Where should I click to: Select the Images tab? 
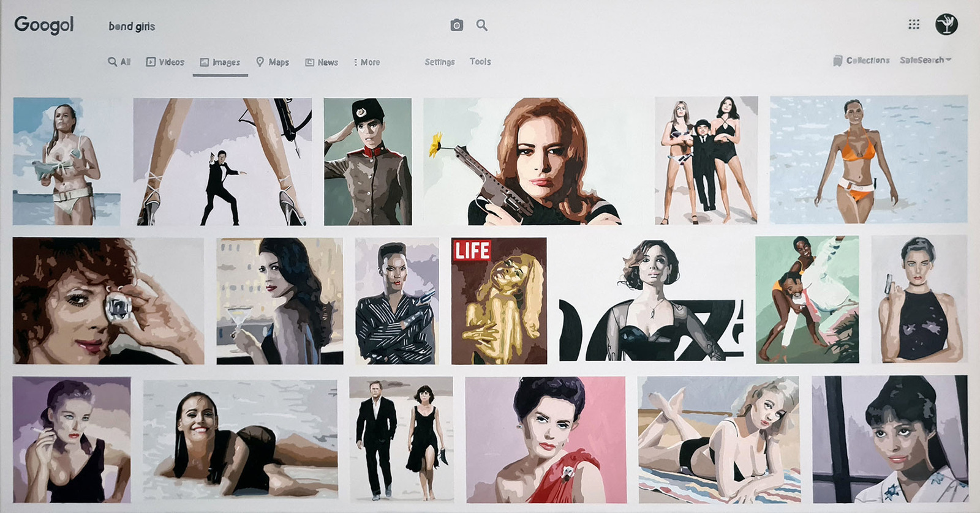[220, 62]
